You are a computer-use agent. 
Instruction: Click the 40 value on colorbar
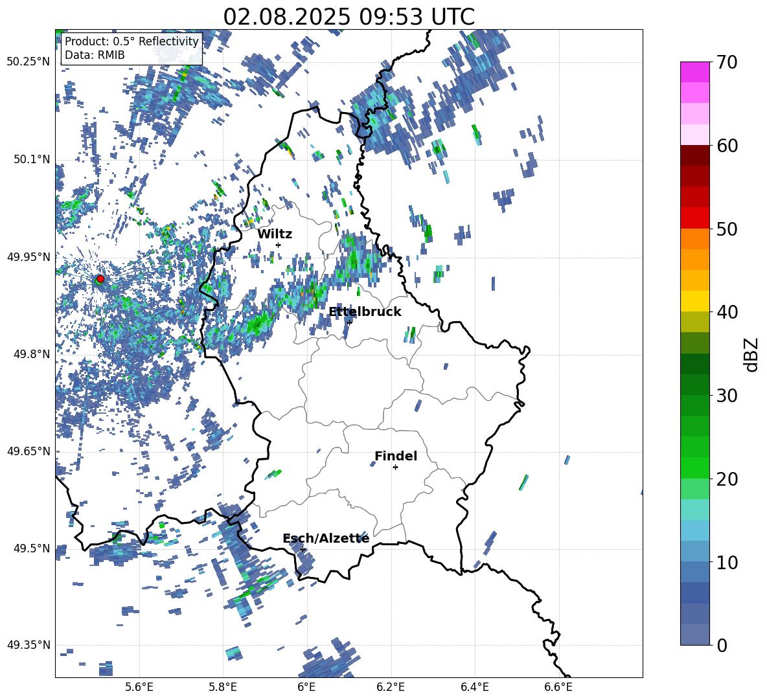pos(726,312)
